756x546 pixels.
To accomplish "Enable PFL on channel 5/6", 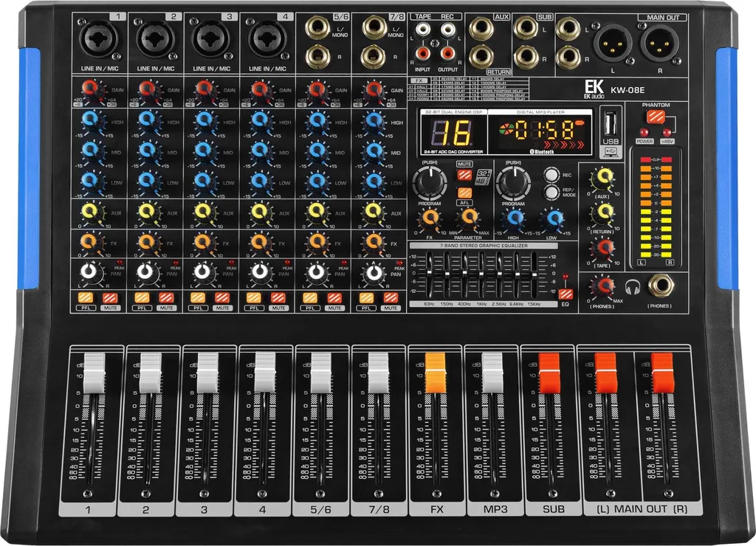I will [310, 297].
